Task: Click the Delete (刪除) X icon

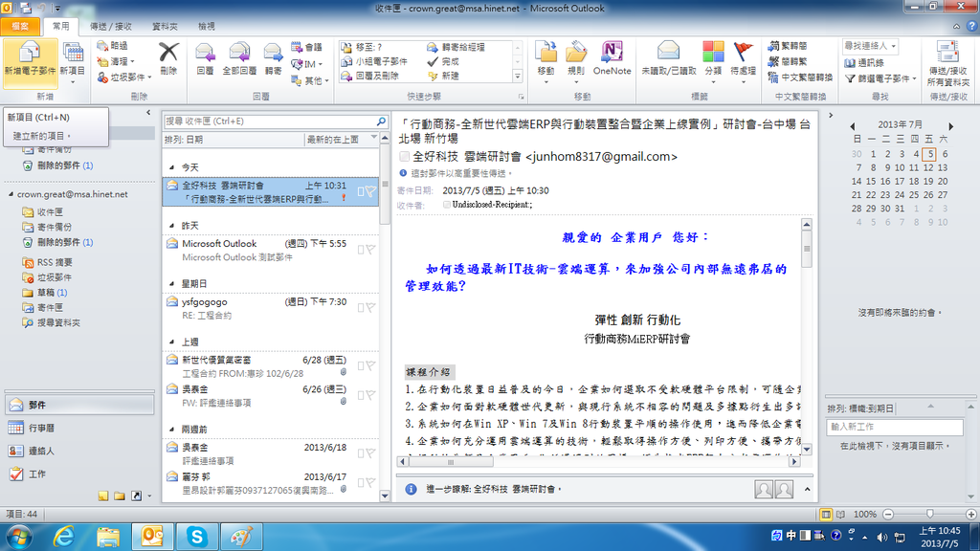Action: click(168, 53)
